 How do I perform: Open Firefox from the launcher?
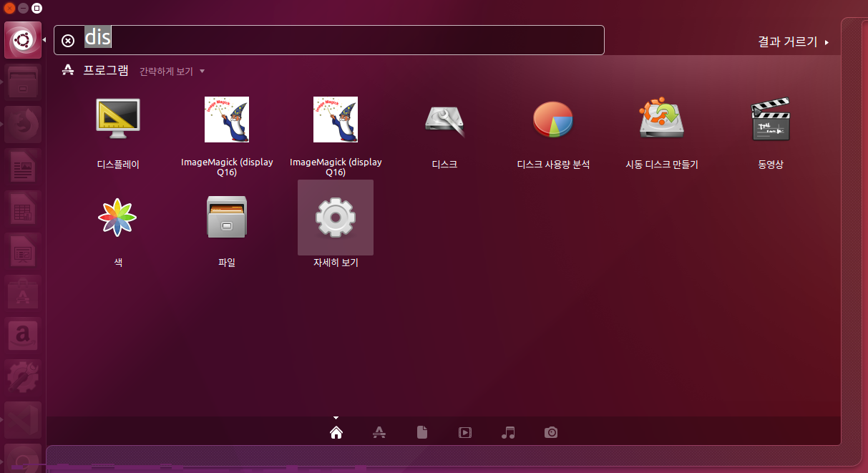(x=23, y=125)
